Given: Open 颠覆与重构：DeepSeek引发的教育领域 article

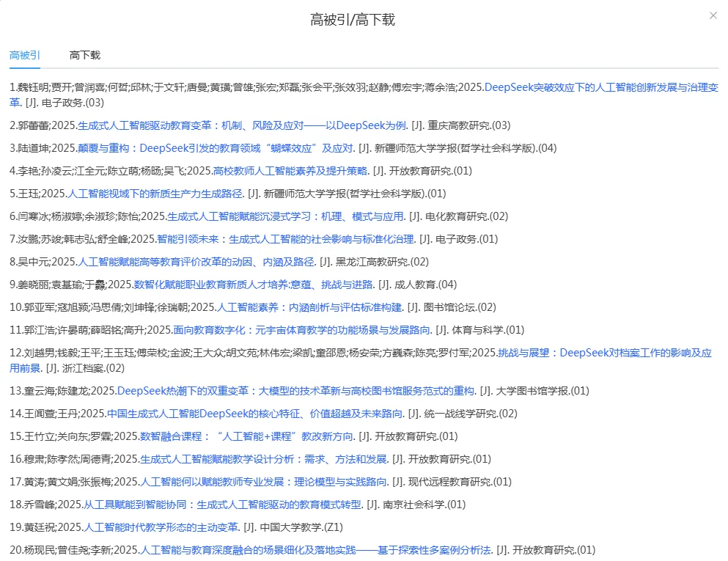Looking at the screenshot, I should pos(216,148).
